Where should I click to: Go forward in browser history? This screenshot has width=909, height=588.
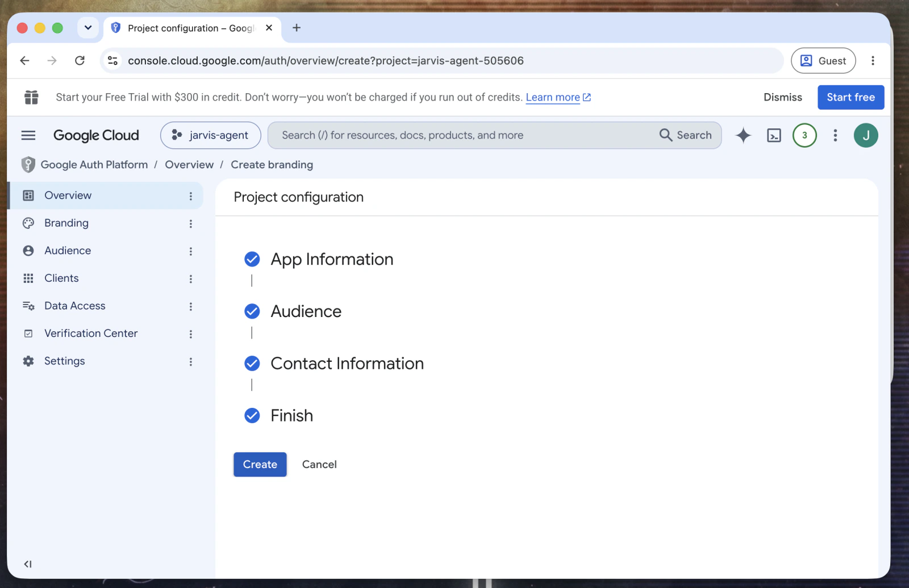click(x=52, y=61)
